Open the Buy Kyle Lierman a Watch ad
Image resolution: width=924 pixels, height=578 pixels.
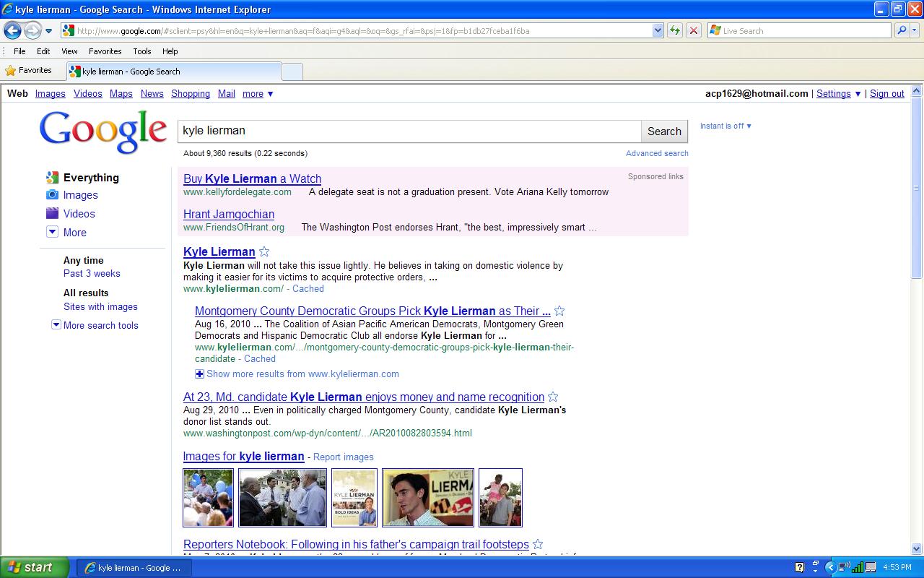point(252,178)
